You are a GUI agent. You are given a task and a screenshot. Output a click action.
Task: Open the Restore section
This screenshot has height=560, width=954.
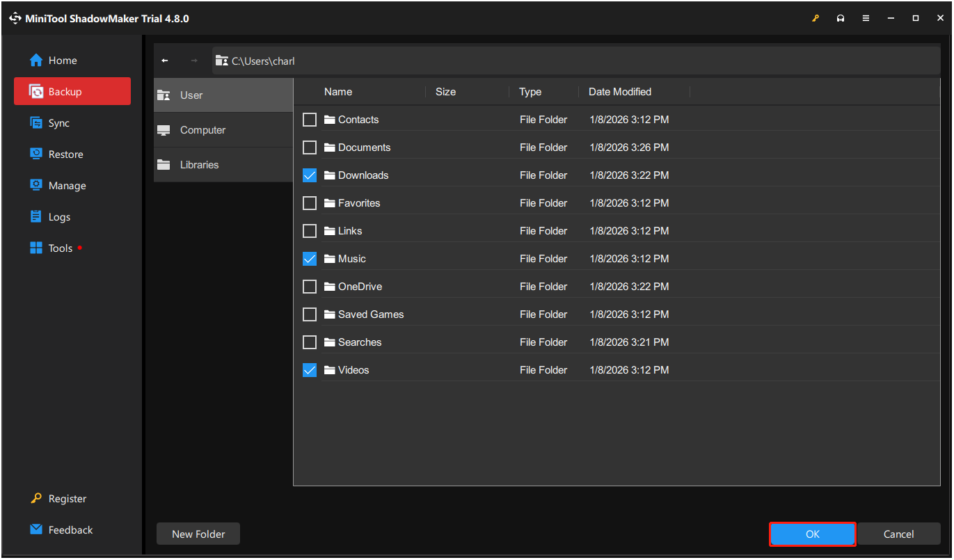[65, 154]
